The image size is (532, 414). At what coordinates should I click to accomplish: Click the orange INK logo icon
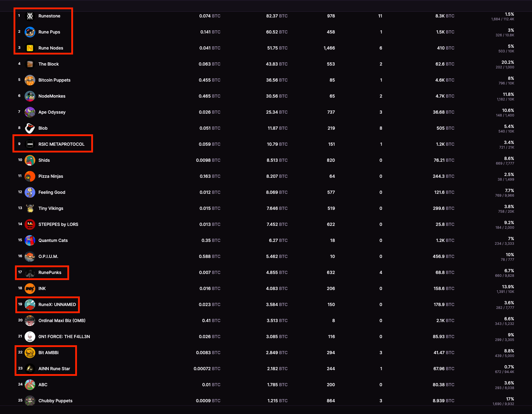30,289
